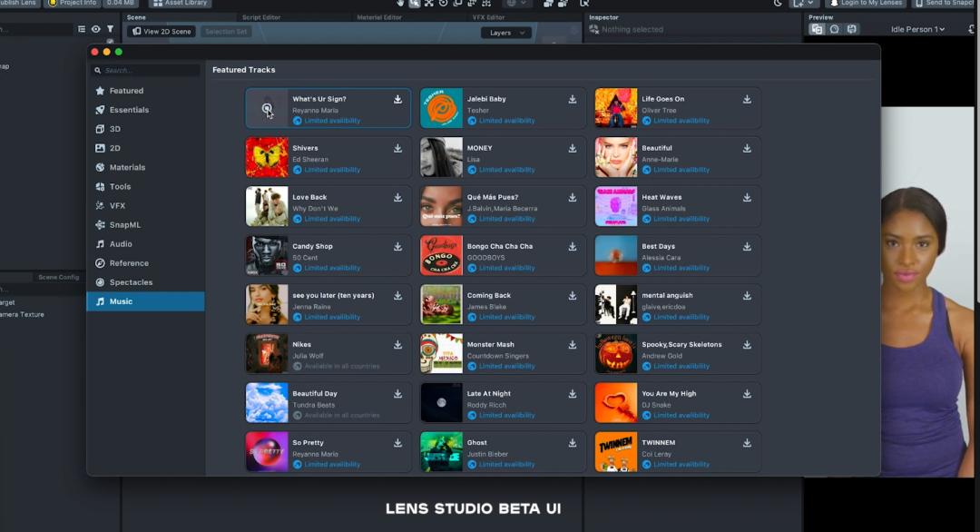This screenshot has width=980, height=532.
Task: Download the MONEY track by Lisa
Action: [572, 148]
